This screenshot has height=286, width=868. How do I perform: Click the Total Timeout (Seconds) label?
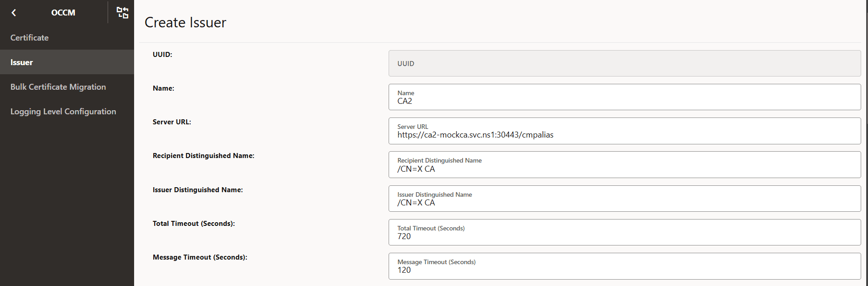[194, 223]
